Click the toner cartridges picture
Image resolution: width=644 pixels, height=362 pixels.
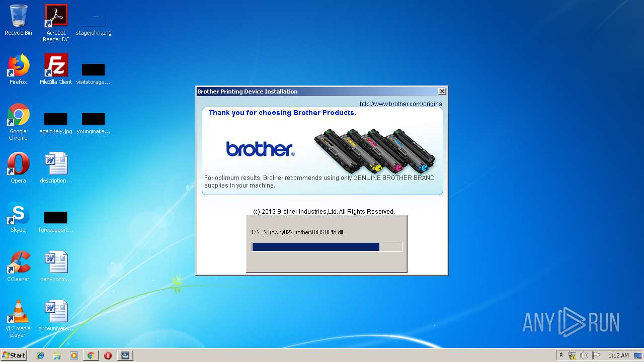375,151
